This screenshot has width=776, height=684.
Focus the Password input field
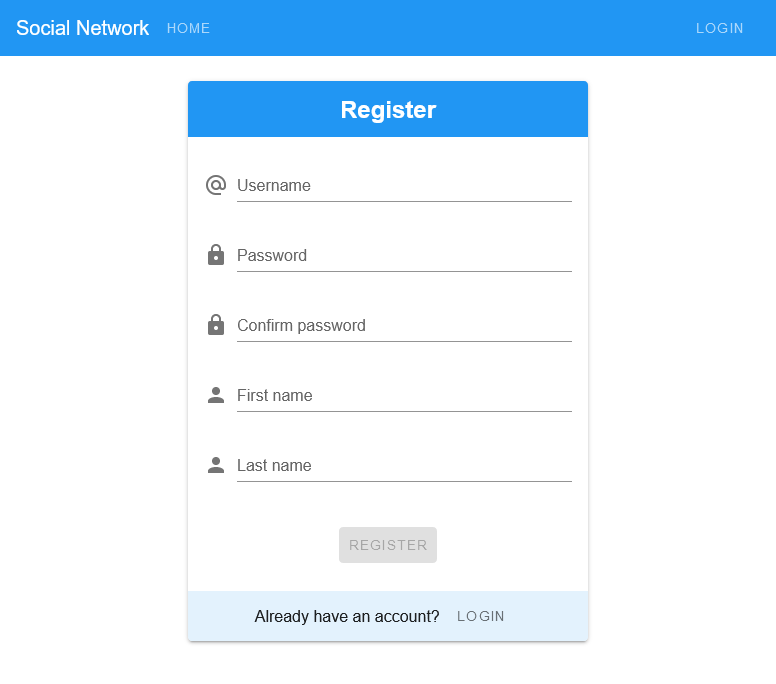point(404,256)
